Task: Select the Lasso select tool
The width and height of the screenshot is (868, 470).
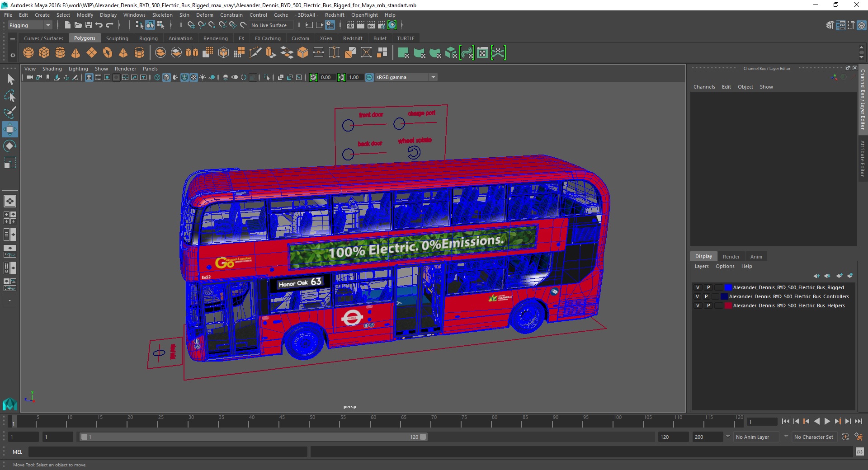Action: 10,96
